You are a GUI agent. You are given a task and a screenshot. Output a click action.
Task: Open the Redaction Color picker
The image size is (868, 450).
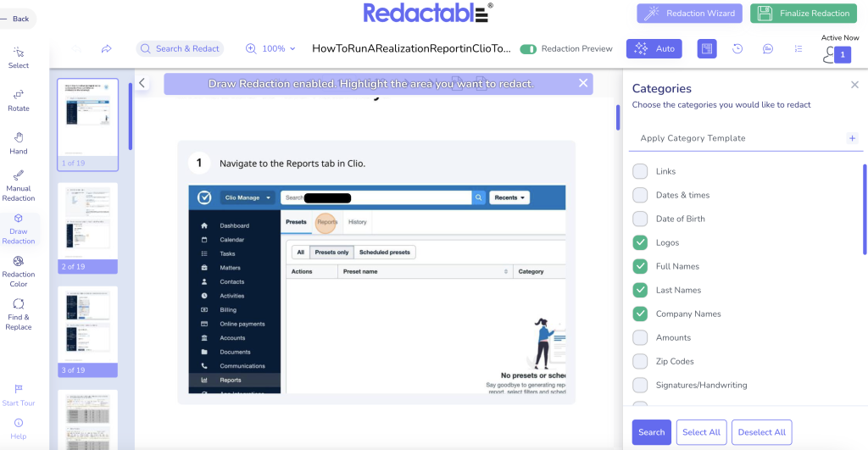pyautogui.click(x=19, y=271)
